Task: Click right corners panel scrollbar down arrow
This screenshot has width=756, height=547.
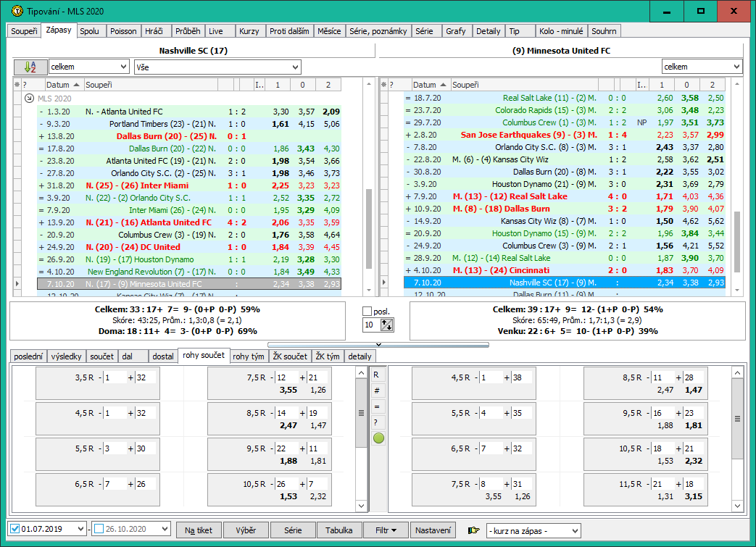Action: 737,506
